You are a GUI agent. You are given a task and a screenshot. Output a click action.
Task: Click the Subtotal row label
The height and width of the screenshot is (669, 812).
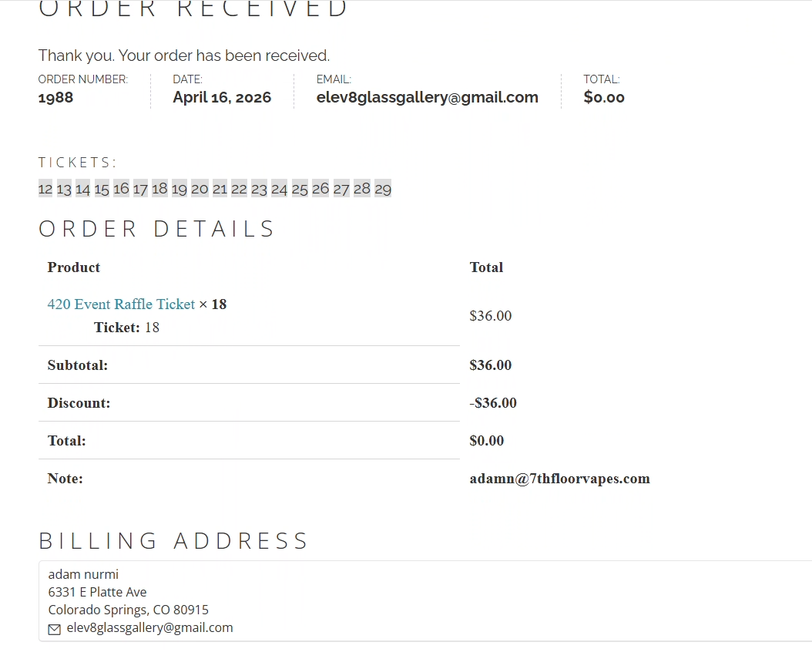pos(78,365)
